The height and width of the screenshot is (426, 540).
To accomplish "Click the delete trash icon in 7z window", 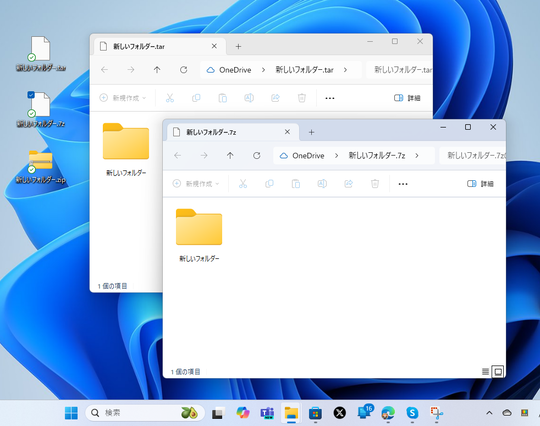I will click(375, 184).
